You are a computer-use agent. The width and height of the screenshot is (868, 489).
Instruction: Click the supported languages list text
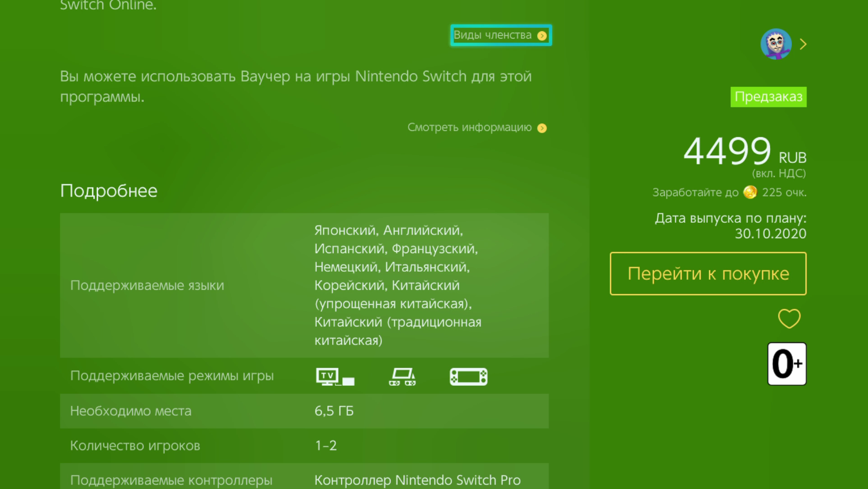[398, 285]
